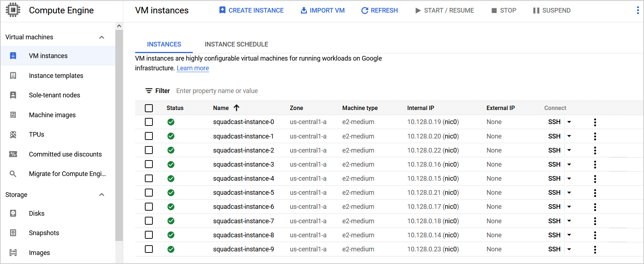Open Instance templates in the sidebar
Image resolution: width=644 pixels, height=264 pixels.
tap(56, 76)
